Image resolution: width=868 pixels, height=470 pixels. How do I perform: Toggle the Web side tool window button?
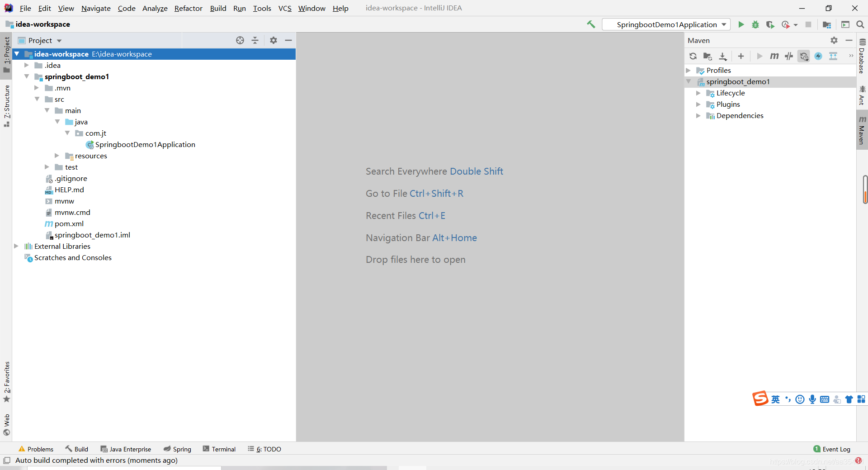6,425
